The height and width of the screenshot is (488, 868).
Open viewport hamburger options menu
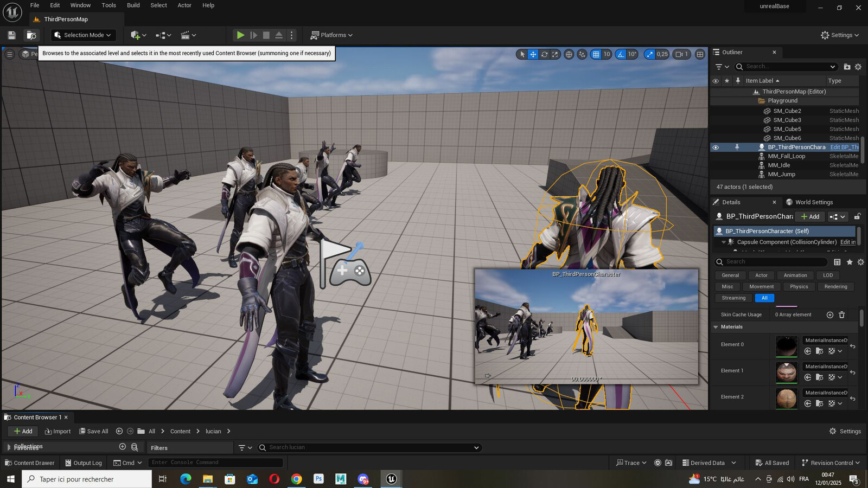(x=9, y=54)
